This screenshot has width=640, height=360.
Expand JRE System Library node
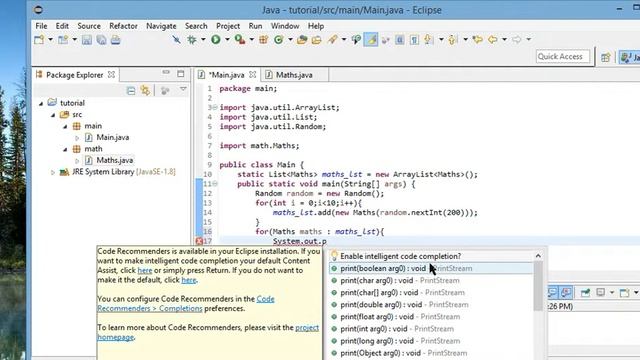coord(53,173)
